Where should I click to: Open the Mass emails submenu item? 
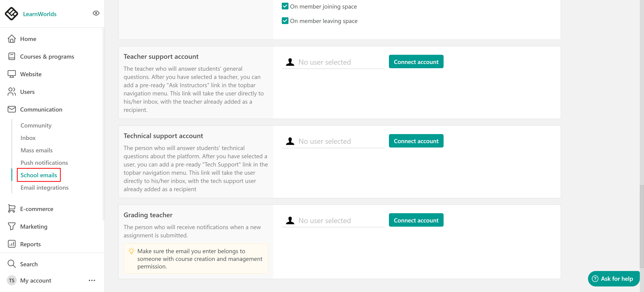tap(37, 150)
